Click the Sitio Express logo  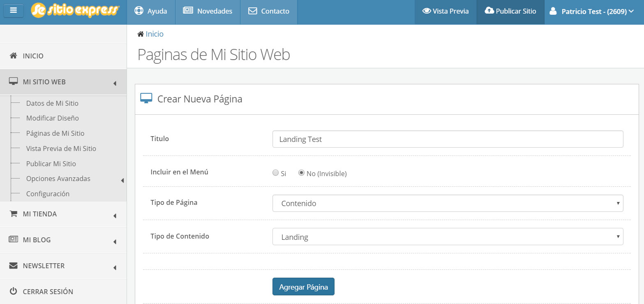(76, 11)
